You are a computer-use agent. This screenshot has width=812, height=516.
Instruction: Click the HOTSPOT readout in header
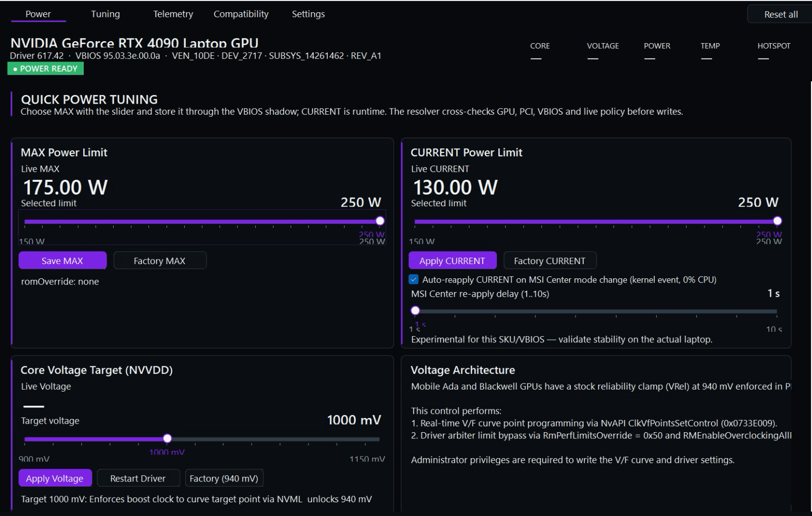tap(774, 51)
